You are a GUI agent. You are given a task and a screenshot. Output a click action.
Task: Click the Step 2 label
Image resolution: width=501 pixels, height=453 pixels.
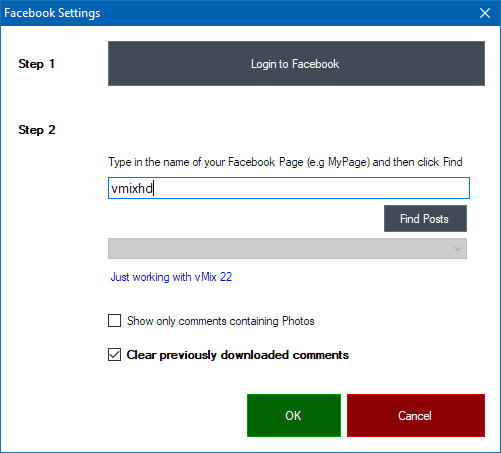(37, 130)
